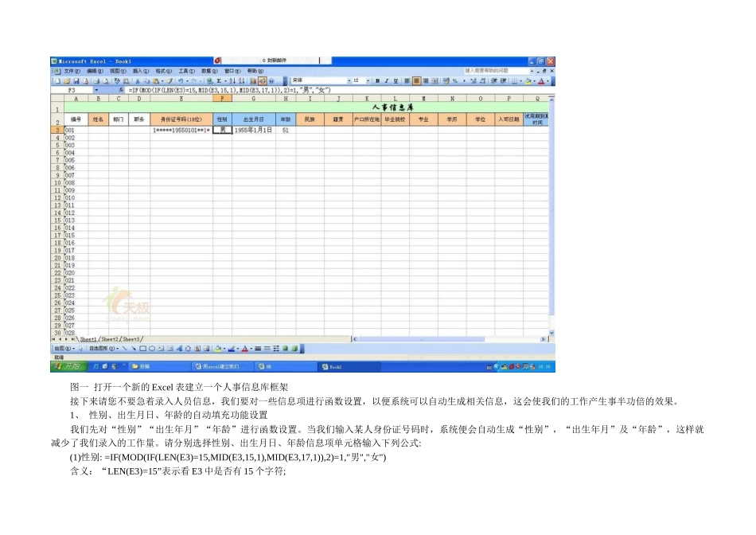756x535 pixels.
Task: Click the HR taskbar button
Action: (284, 367)
